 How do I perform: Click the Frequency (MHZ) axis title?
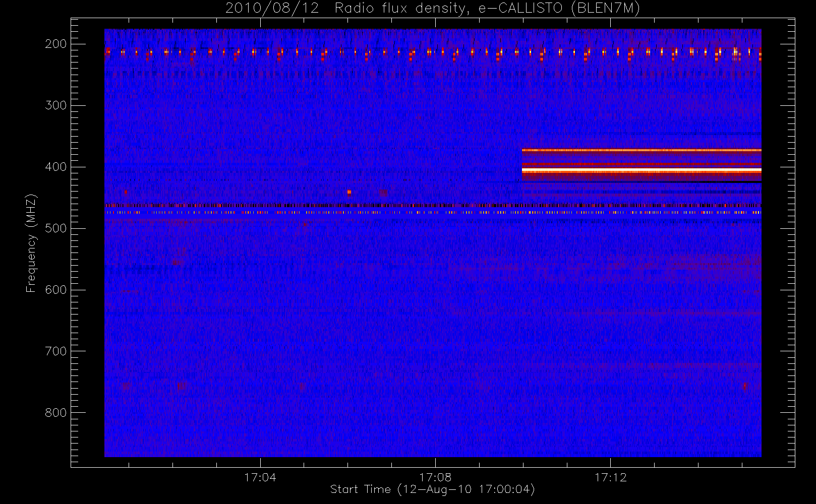point(31,243)
